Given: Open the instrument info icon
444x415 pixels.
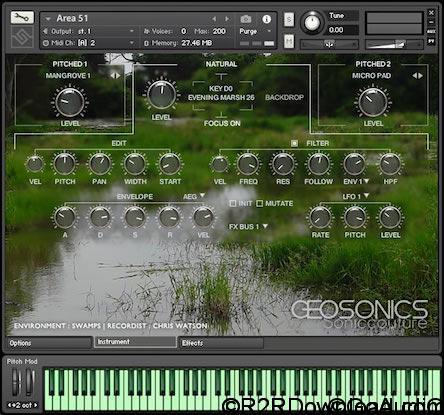Looking at the screenshot, I should (266, 19).
